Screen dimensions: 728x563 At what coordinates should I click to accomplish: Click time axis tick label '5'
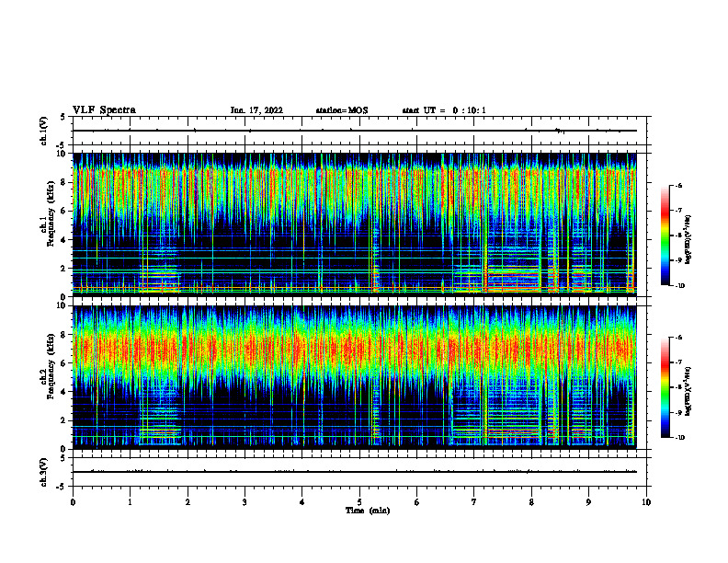click(359, 502)
